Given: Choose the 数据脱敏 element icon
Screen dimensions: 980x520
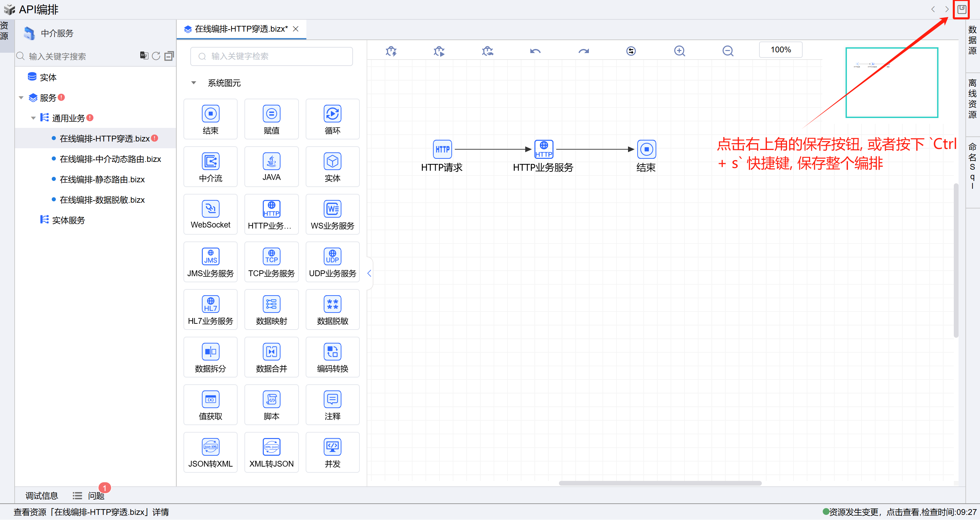Looking at the screenshot, I should (x=332, y=309).
